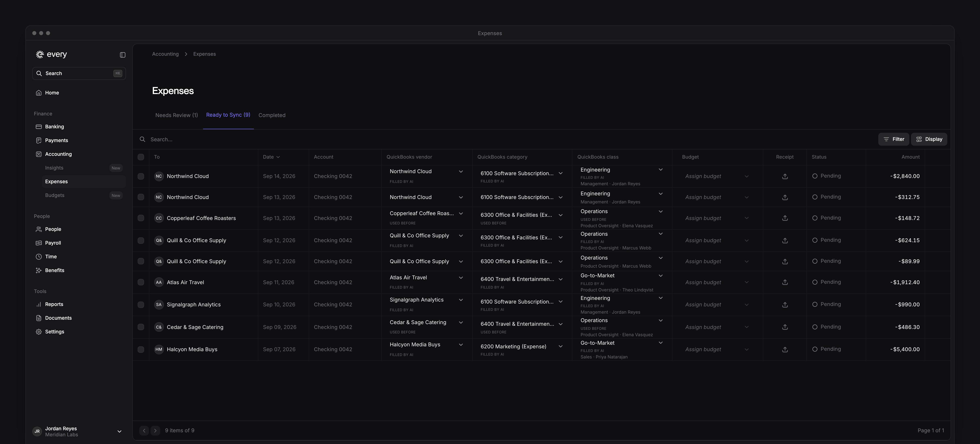Upload receipt for Copperleaf Coffee Roasters
This screenshot has height=444, width=980.
coord(784,218)
